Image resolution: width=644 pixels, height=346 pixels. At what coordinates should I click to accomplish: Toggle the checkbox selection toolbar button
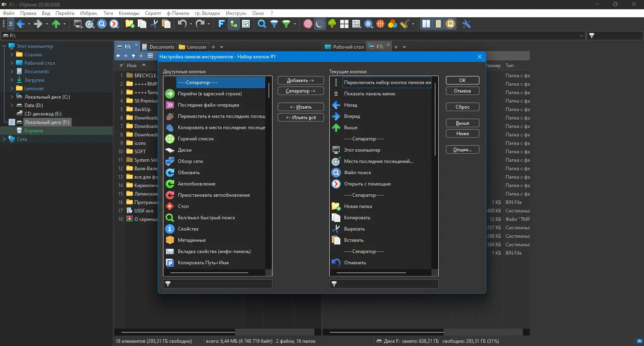[246, 24]
